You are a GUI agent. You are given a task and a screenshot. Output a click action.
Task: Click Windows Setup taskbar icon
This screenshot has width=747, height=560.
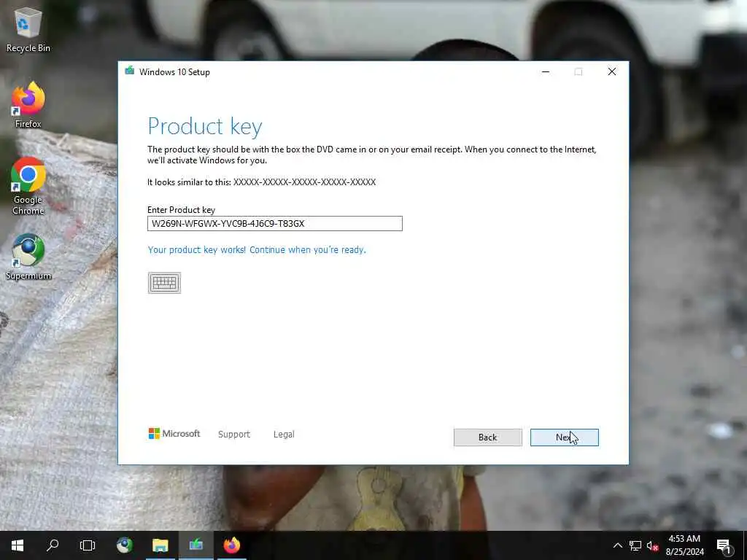point(196,545)
